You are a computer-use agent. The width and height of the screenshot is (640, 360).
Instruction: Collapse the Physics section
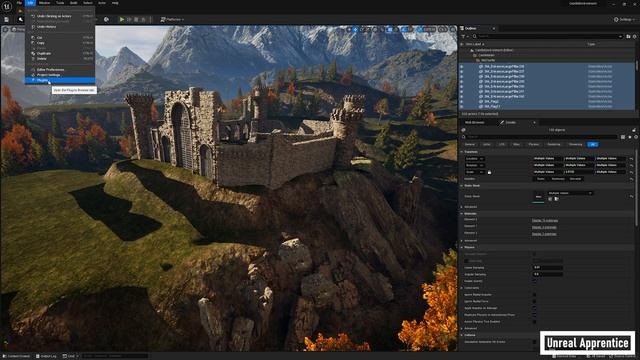point(462,247)
